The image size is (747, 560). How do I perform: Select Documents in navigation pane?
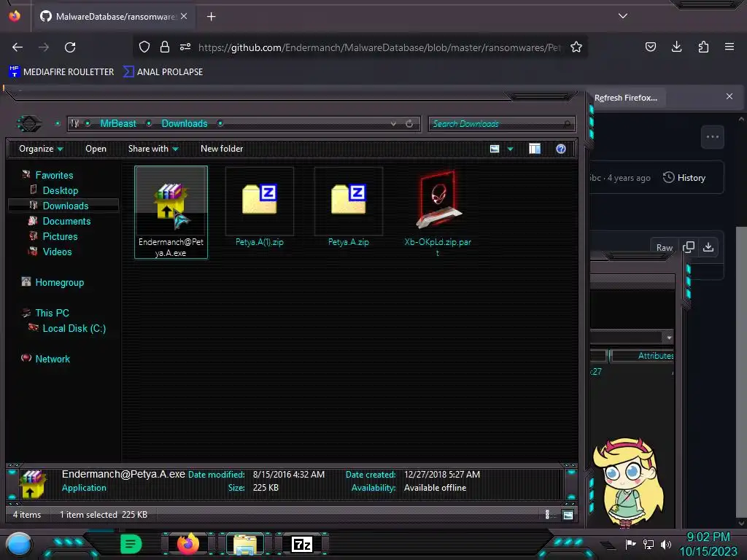[66, 222]
